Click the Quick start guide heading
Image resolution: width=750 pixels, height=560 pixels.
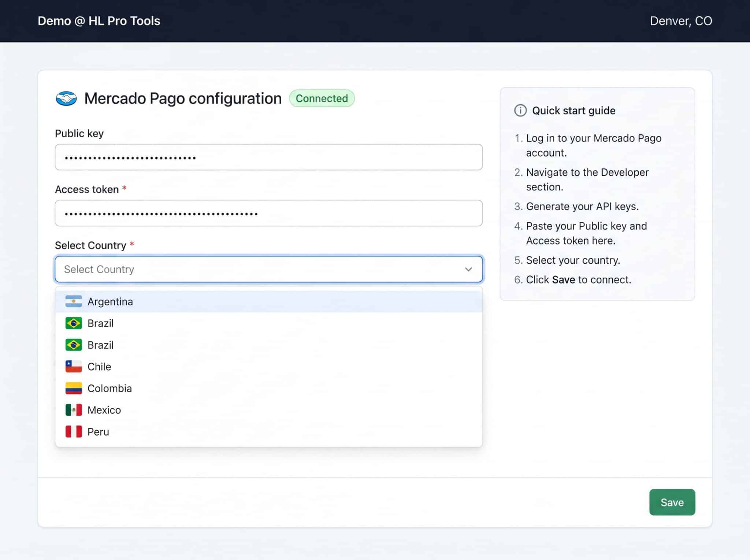(573, 110)
